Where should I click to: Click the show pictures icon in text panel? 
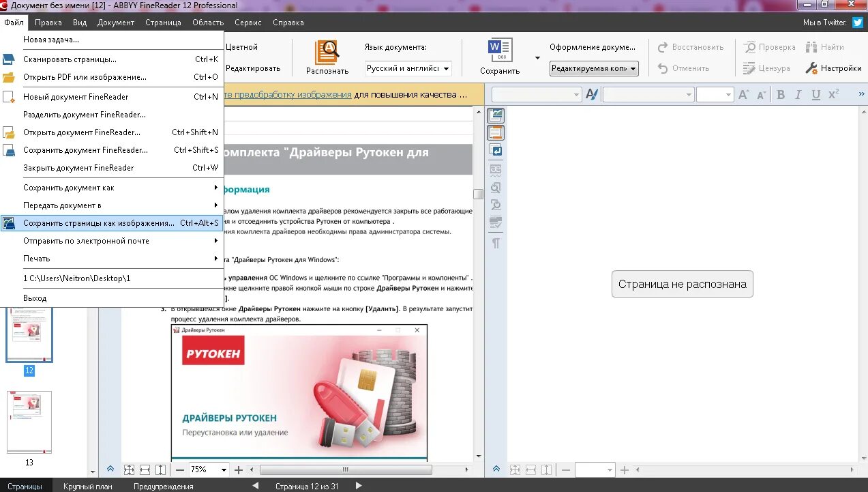click(x=496, y=115)
